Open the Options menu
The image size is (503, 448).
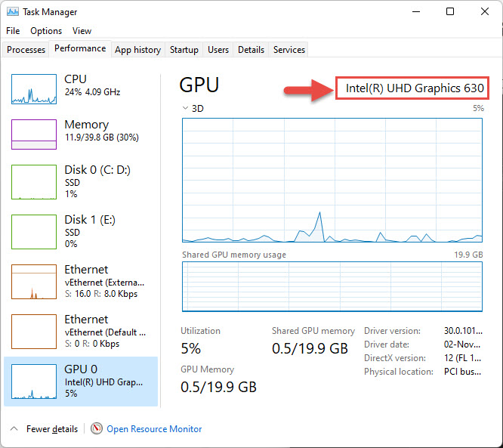click(46, 31)
